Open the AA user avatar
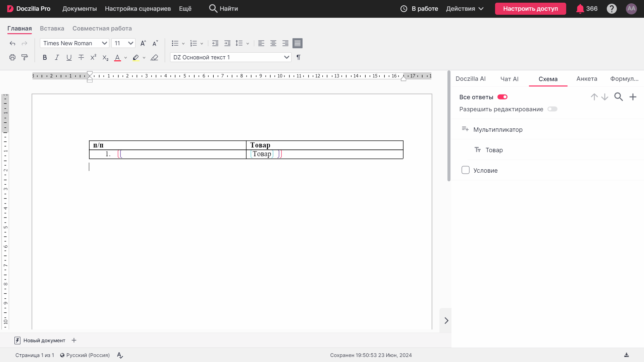Image resolution: width=644 pixels, height=362 pixels. pyautogui.click(x=631, y=9)
